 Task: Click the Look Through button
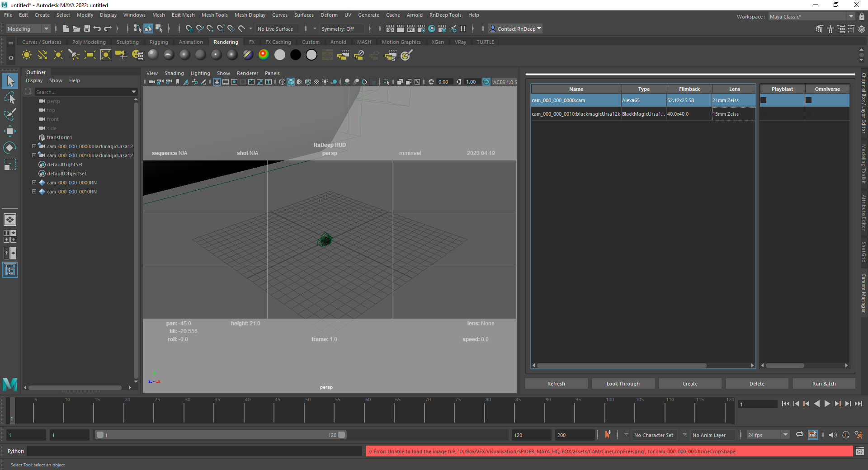click(623, 384)
